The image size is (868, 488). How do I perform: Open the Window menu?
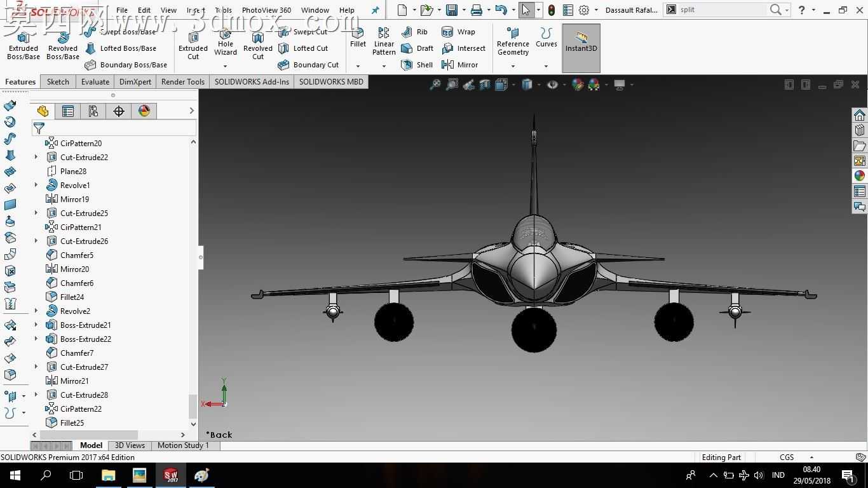point(315,10)
